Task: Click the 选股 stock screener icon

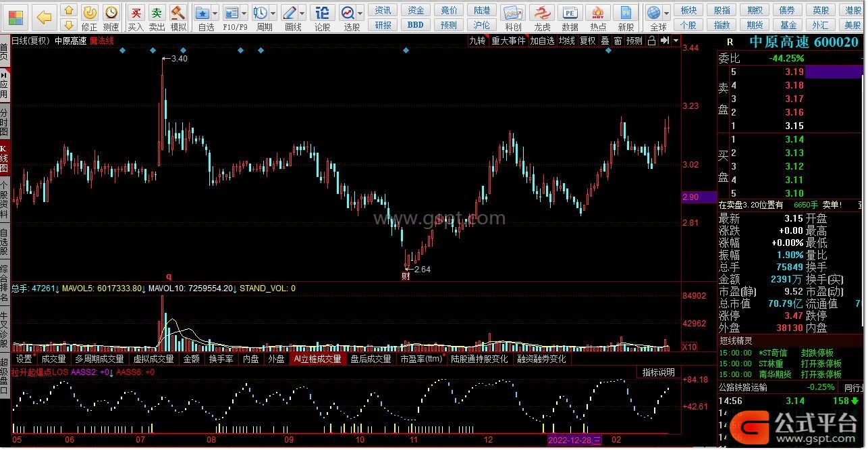Action: coord(348,12)
